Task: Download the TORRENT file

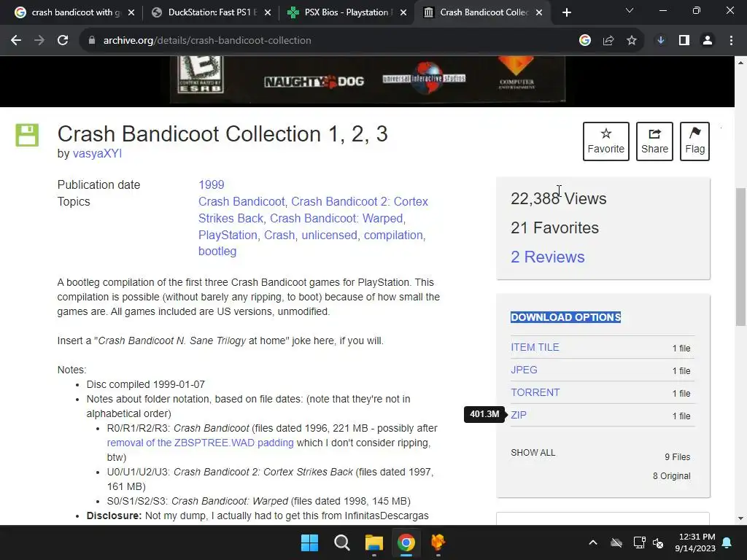Action: coord(535,392)
